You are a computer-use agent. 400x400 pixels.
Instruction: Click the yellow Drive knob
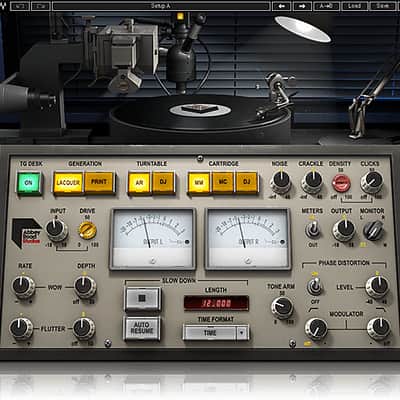click(87, 230)
